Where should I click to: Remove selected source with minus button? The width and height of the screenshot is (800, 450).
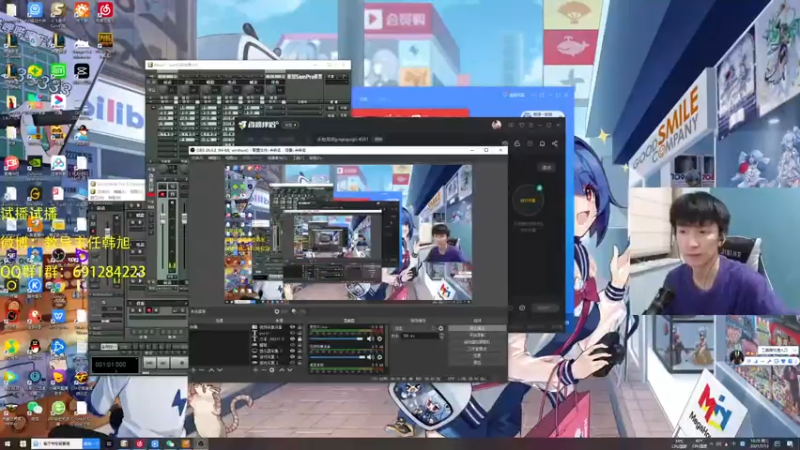tap(263, 370)
